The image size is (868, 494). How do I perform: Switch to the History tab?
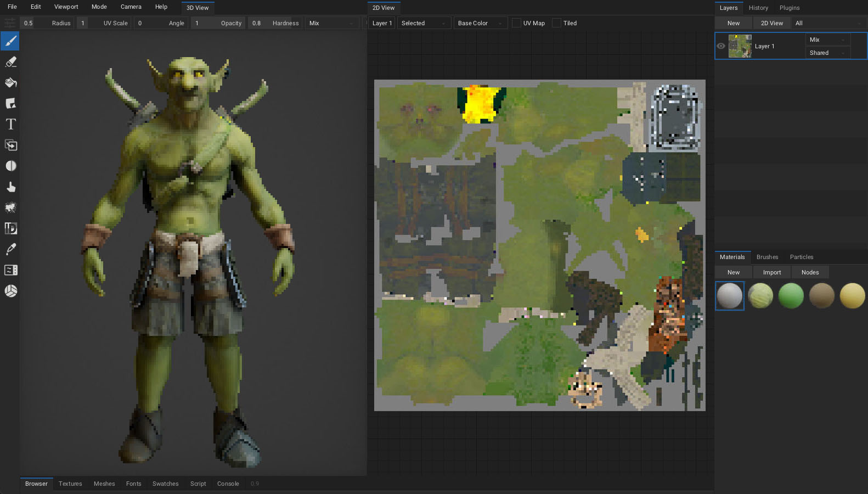coord(758,8)
